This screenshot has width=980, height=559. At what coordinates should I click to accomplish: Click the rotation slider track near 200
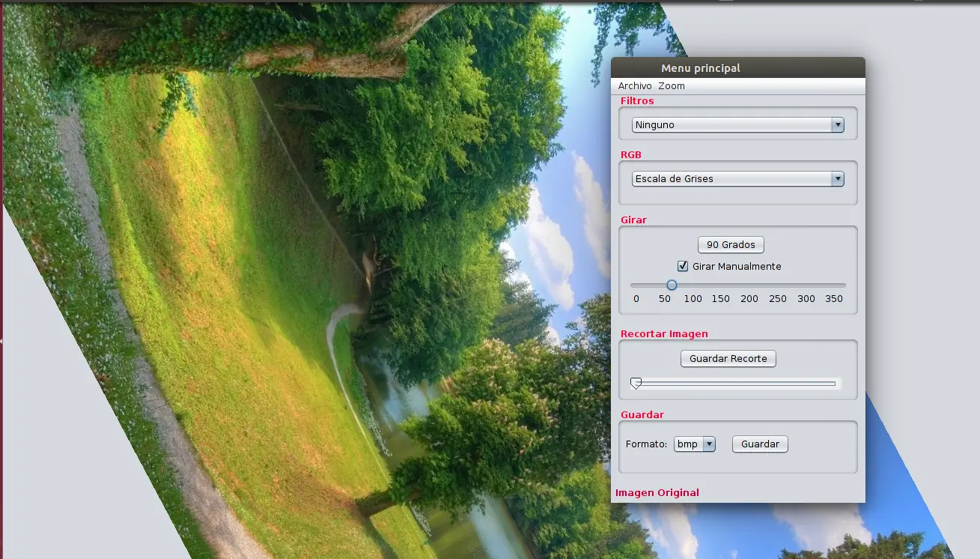click(x=749, y=285)
